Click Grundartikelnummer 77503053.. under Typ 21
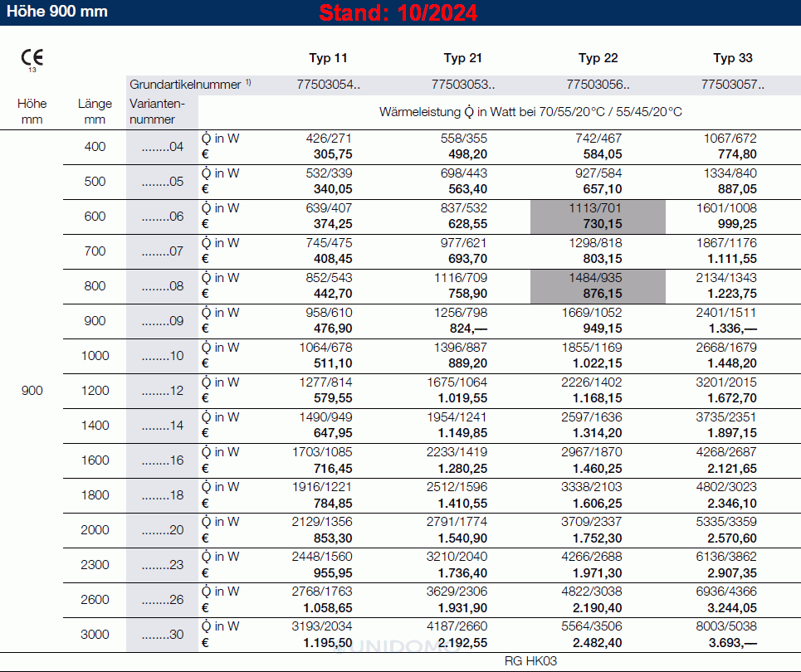Screen dimensions: 801x672 coord(463,84)
